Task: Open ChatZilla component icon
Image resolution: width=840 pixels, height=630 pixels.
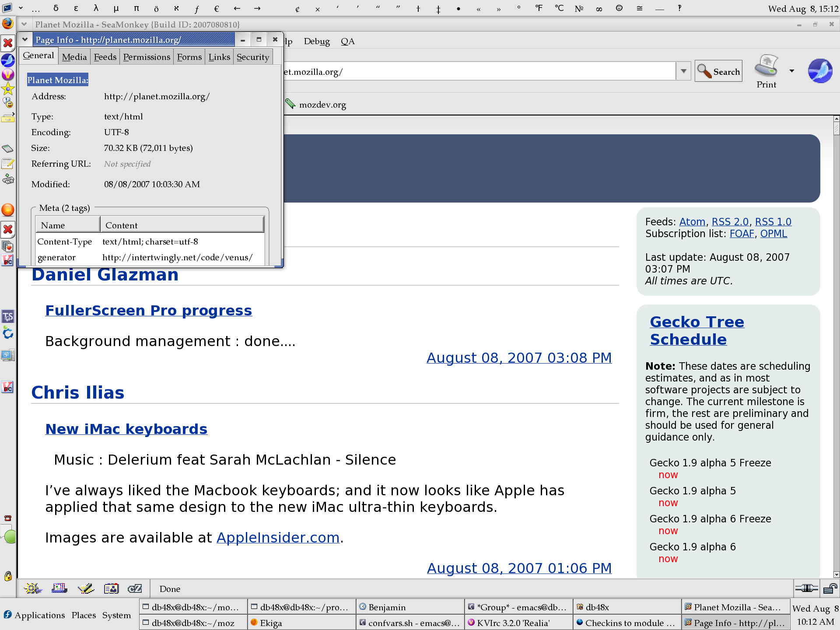Action: (x=135, y=589)
